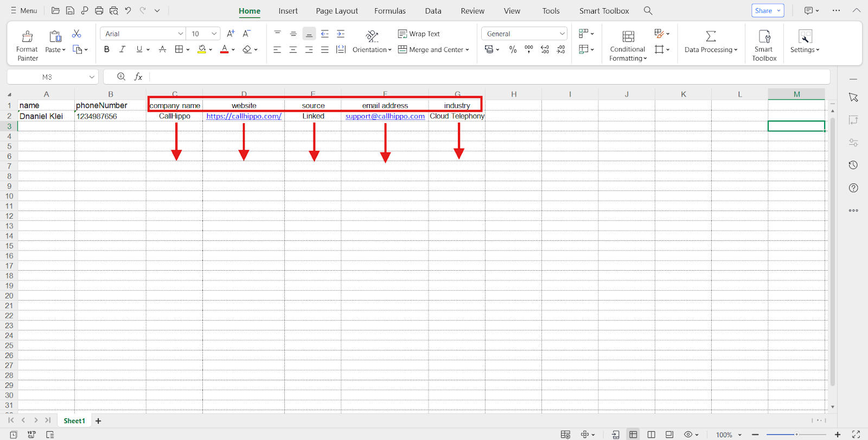
Task: Set center horizontal alignment
Action: [293, 49]
